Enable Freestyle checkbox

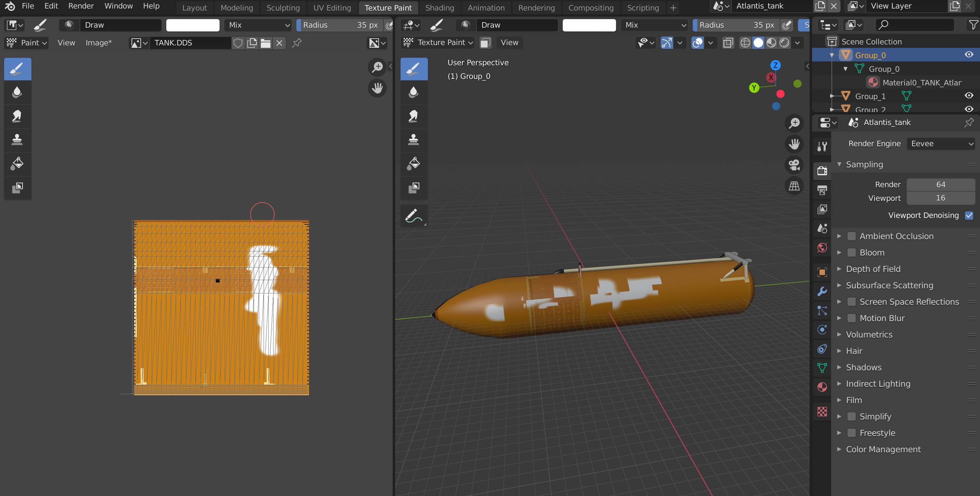coord(851,433)
